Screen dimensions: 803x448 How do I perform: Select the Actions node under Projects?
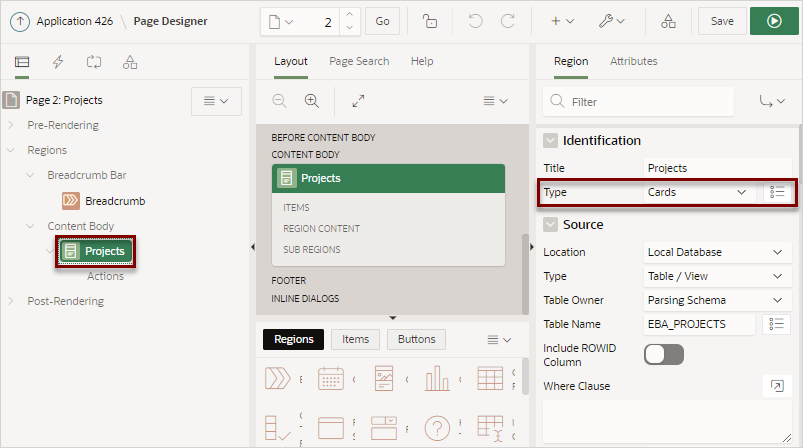click(105, 276)
